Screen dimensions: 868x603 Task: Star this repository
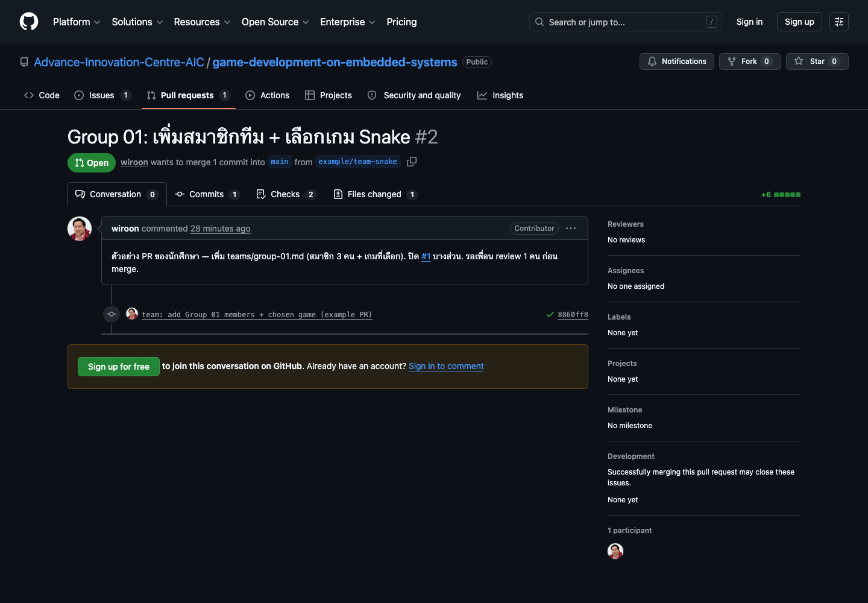tap(817, 62)
